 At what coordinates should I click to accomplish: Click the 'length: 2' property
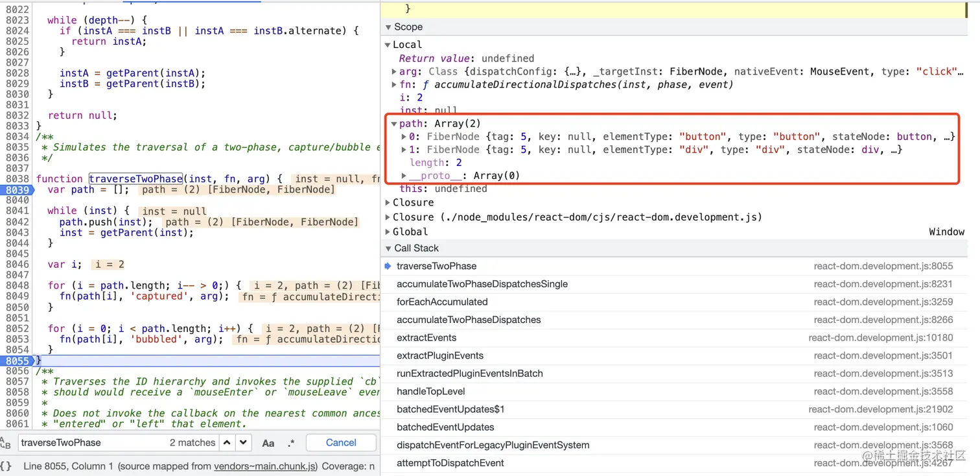coord(436,162)
